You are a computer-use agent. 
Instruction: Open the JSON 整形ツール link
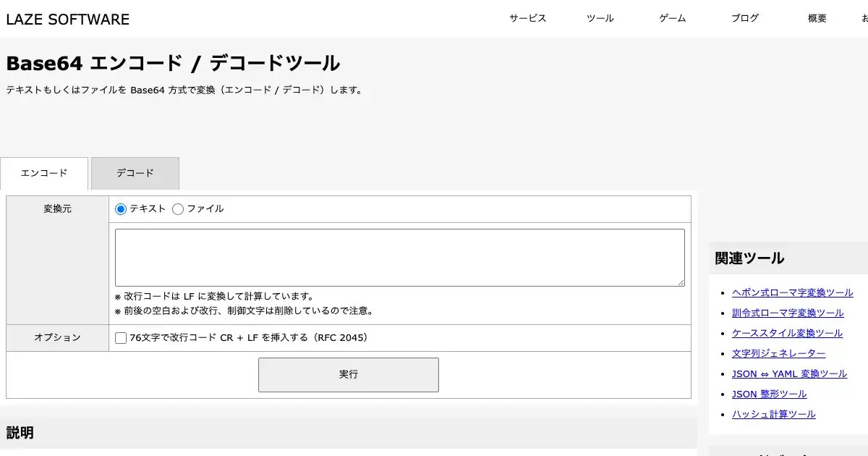(769, 394)
